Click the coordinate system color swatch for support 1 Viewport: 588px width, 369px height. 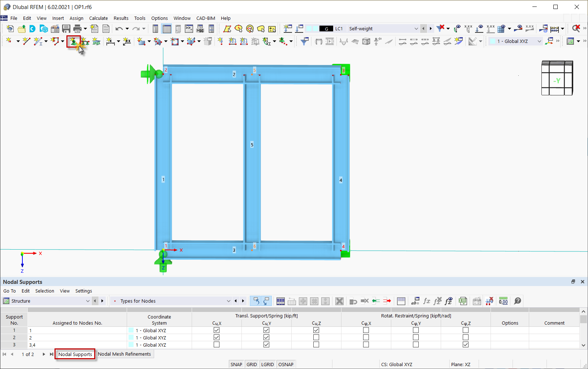click(130, 330)
